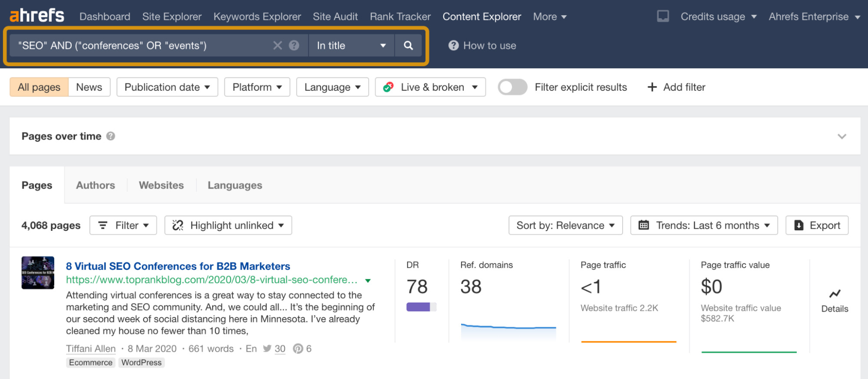Toggle Filter explicit results switch

pyautogui.click(x=512, y=87)
